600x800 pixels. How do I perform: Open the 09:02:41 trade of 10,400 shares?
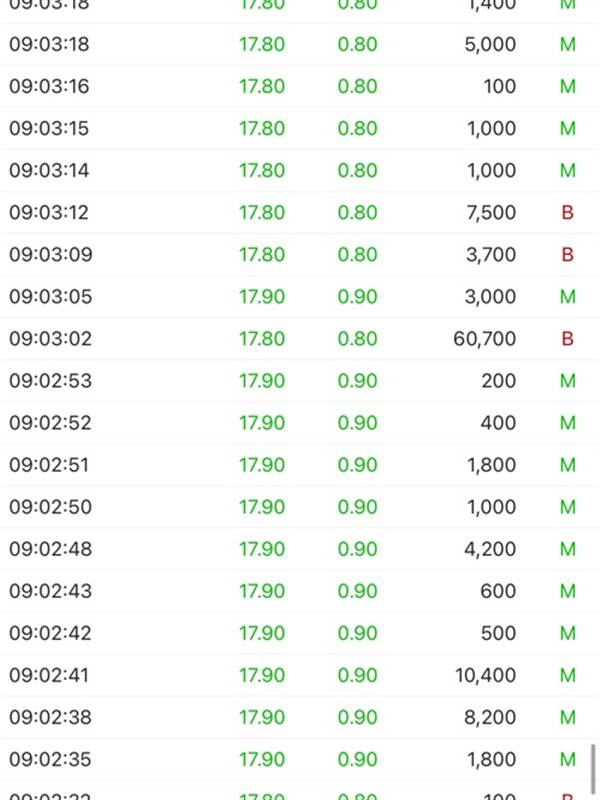(x=300, y=675)
